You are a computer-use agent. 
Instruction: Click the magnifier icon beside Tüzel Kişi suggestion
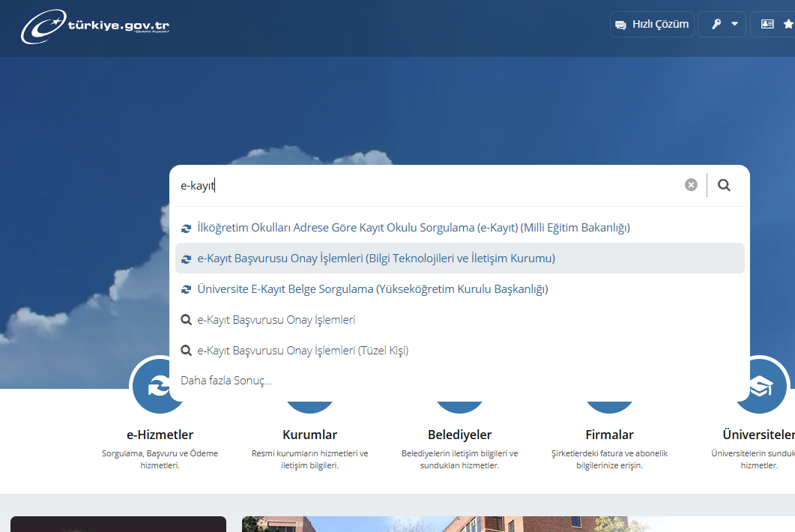point(187,351)
